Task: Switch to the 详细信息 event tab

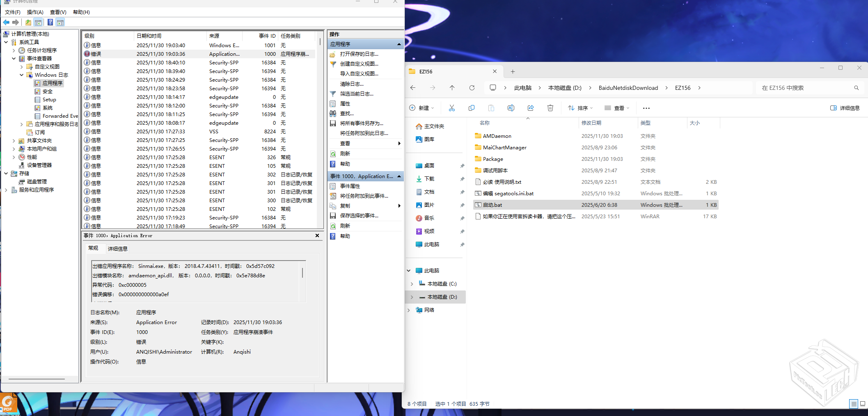Action: pos(117,248)
